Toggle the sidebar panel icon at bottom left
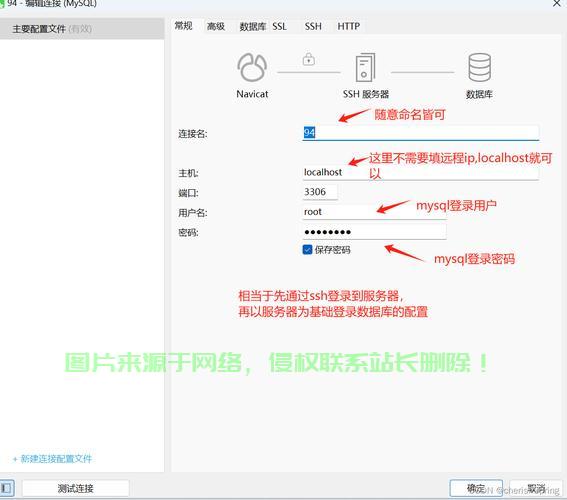The height and width of the screenshot is (500, 567). pos(7,488)
